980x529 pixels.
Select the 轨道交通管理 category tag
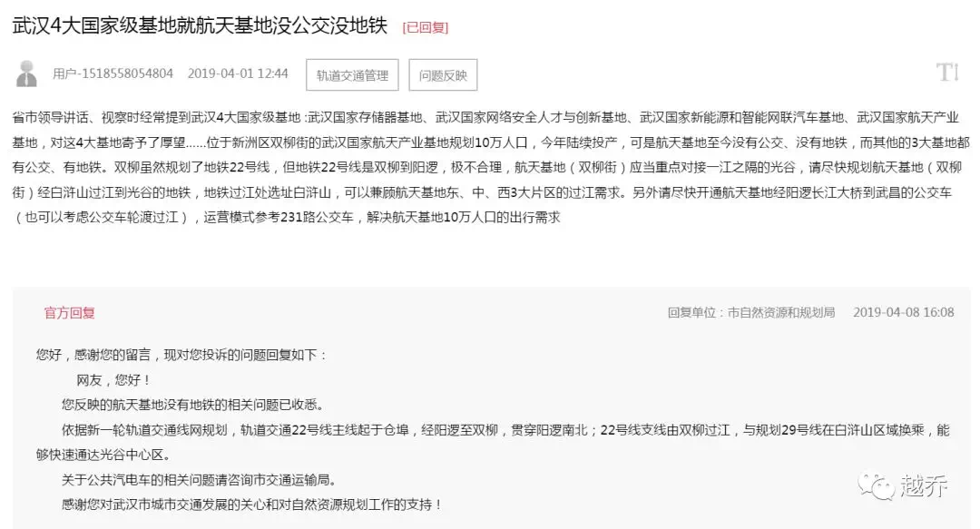pyautogui.click(x=352, y=75)
